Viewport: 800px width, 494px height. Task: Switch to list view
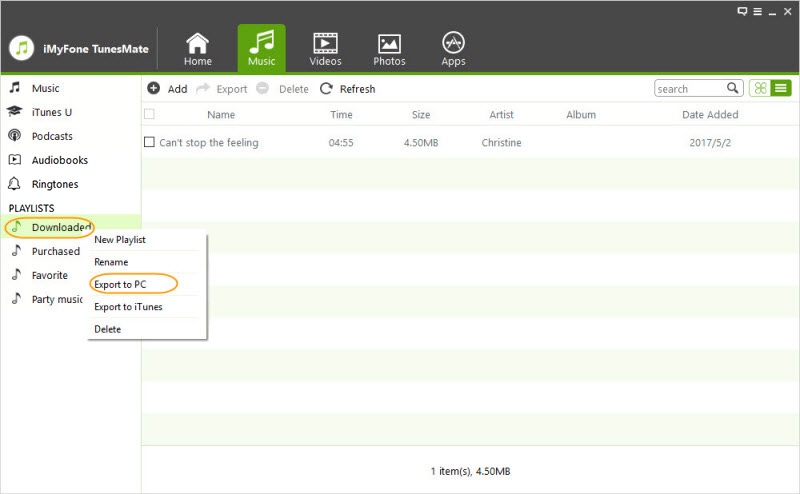tap(781, 88)
